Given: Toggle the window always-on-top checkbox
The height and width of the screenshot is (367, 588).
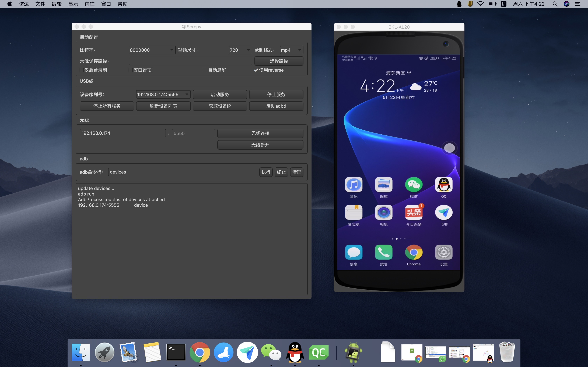Looking at the screenshot, I should coord(131,70).
